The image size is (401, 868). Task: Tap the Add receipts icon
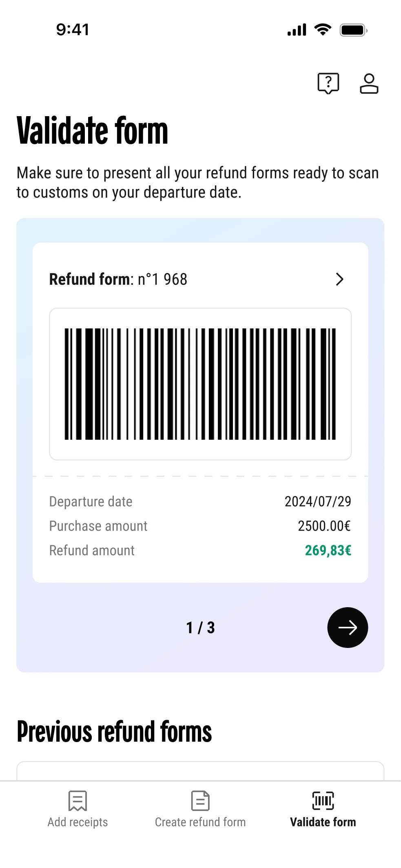78,800
